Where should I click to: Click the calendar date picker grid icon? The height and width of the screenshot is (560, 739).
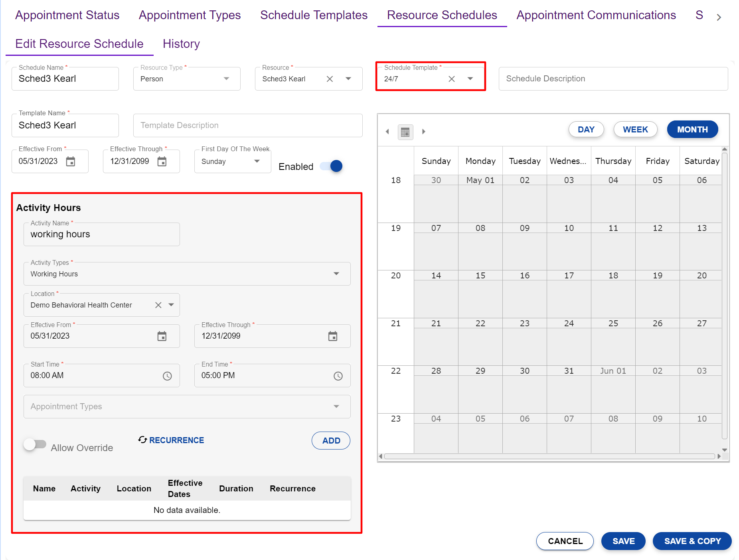pyautogui.click(x=405, y=132)
